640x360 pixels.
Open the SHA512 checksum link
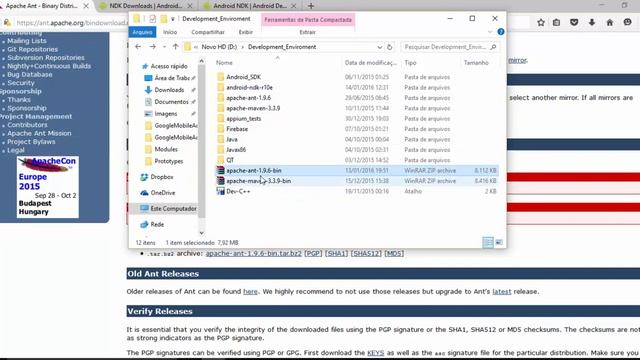pyautogui.click(x=366, y=253)
